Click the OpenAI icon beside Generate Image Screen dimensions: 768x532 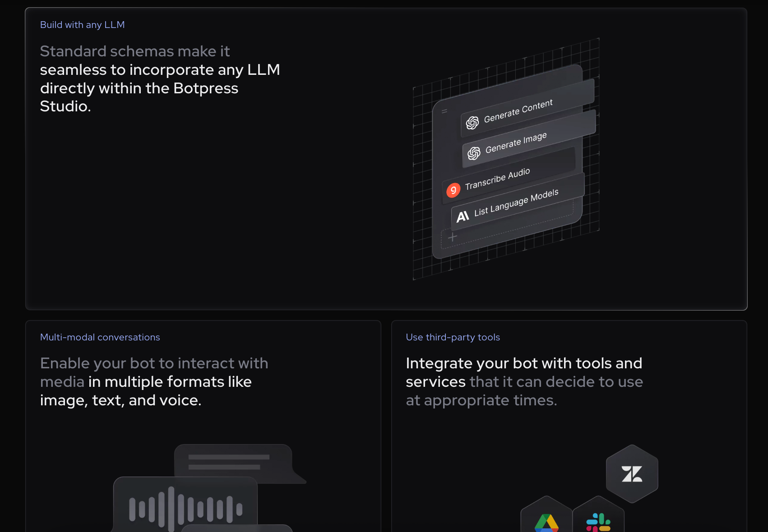coord(474,153)
